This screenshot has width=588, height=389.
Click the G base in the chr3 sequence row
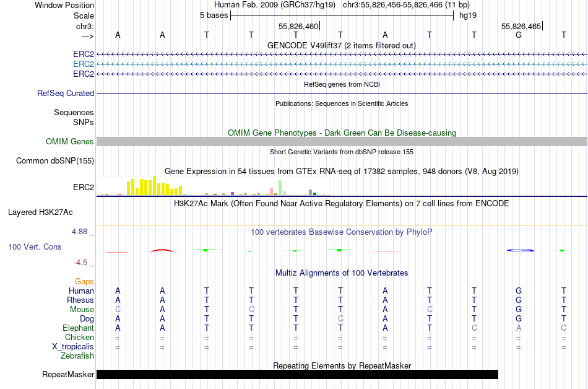[519, 35]
